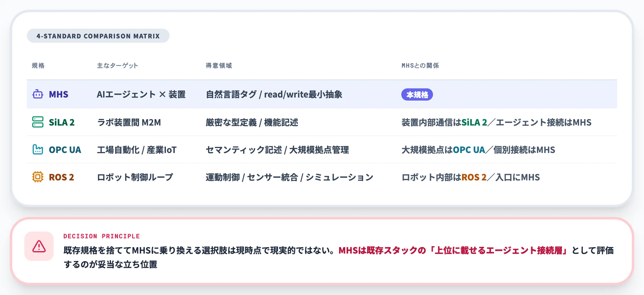Click the ROS 2 row name

click(61, 177)
